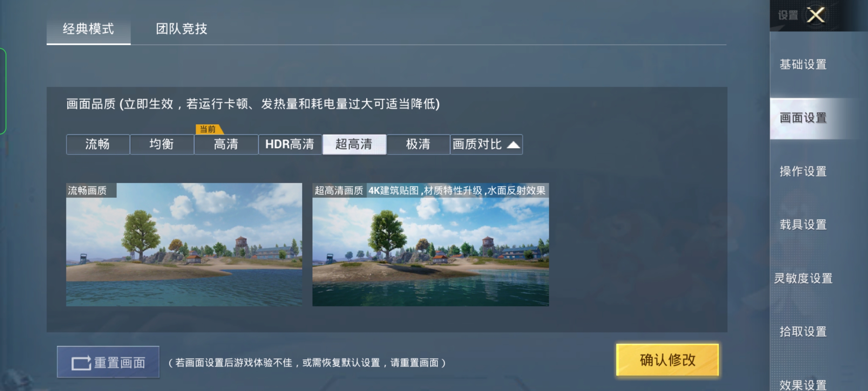
Task: Switch to 团队竞技 tab
Action: tap(182, 29)
